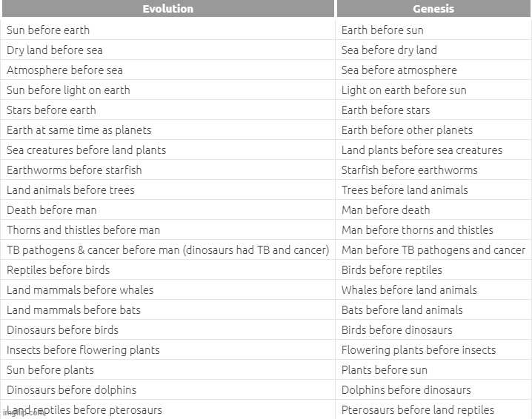The width and height of the screenshot is (532, 419).
Task: Click "Flowering plants before insects" cell
Action: (x=419, y=350)
